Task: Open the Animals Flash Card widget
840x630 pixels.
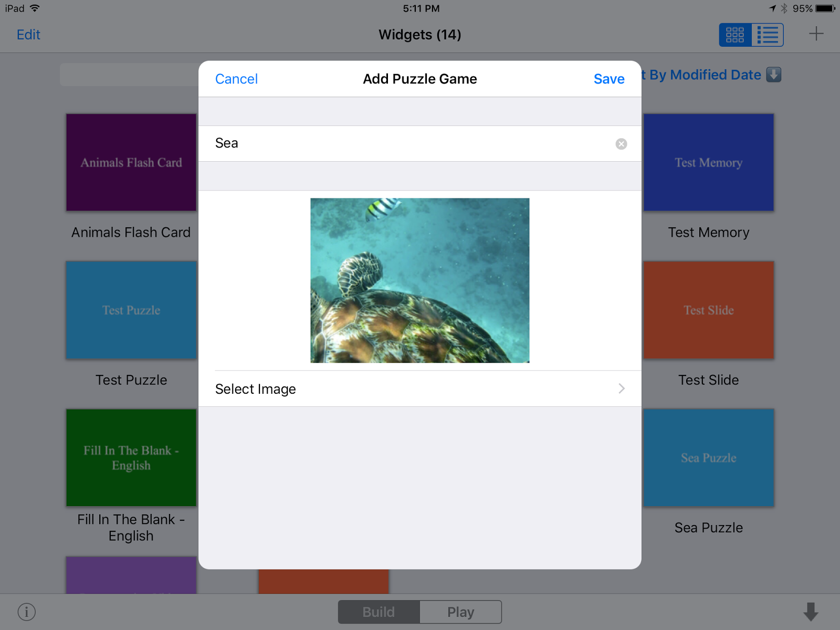Action: tap(131, 163)
